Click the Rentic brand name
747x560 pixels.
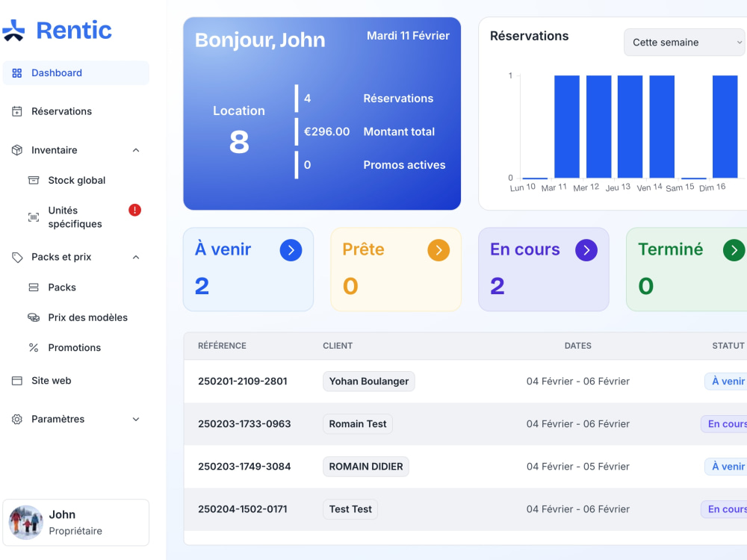point(74,31)
